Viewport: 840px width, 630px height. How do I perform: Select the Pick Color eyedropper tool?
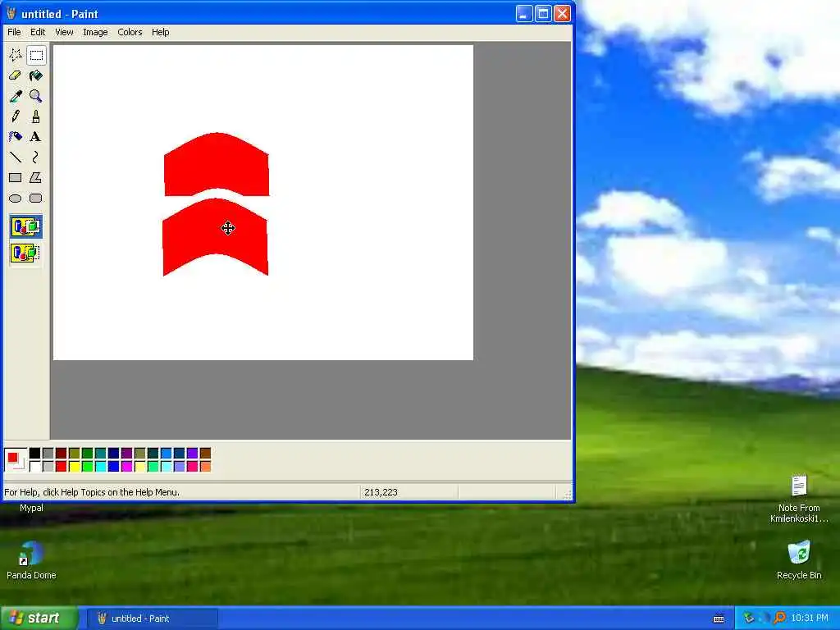(x=16, y=96)
